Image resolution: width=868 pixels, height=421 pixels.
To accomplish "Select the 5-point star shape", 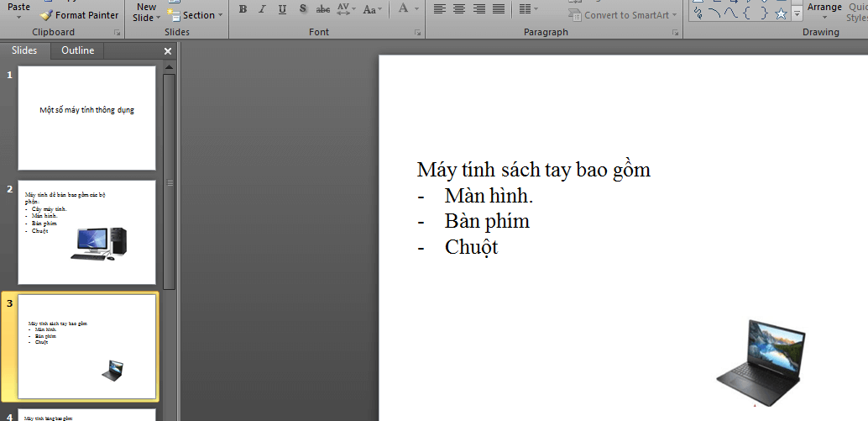I will coord(781,13).
